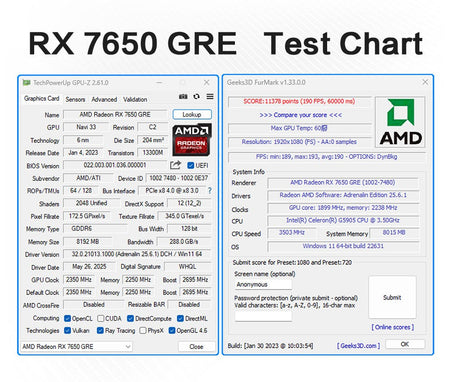The height and width of the screenshot is (382, 450).
Task: Click the Max GPU Temp field in FurMark
Action: pyautogui.click(x=299, y=128)
